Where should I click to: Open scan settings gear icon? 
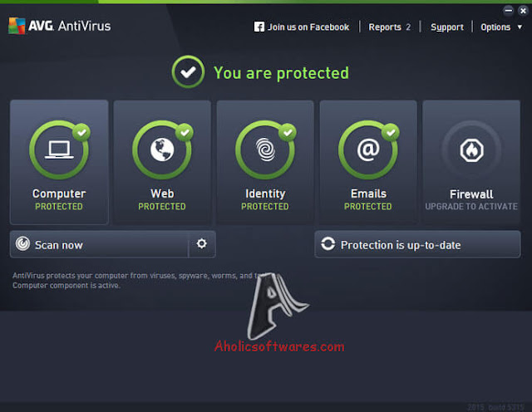pos(201,243)
